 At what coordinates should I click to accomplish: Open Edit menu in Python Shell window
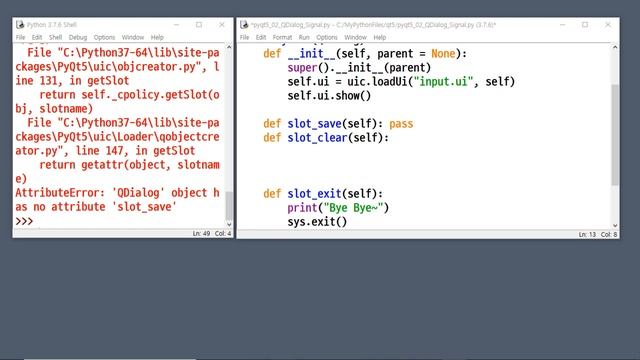37,37
